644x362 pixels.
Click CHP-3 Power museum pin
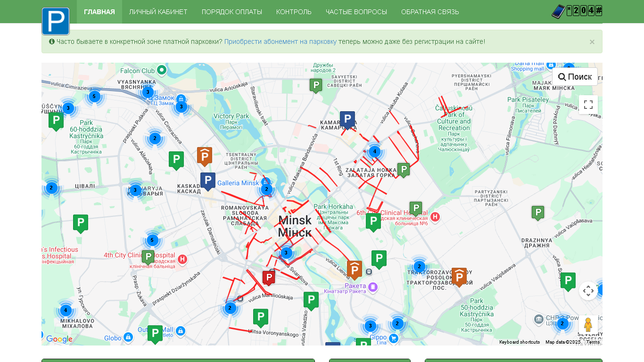[x=539, y=320]
